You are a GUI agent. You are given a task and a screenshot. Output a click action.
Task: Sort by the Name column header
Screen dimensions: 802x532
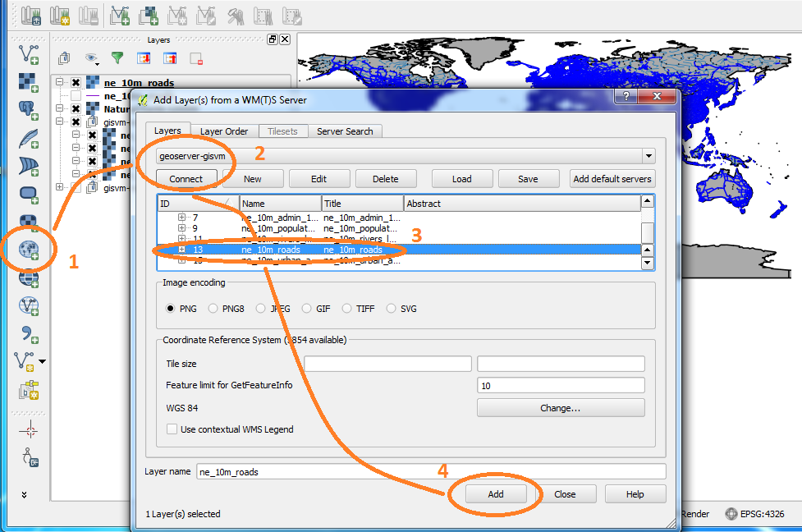(280, 204)
